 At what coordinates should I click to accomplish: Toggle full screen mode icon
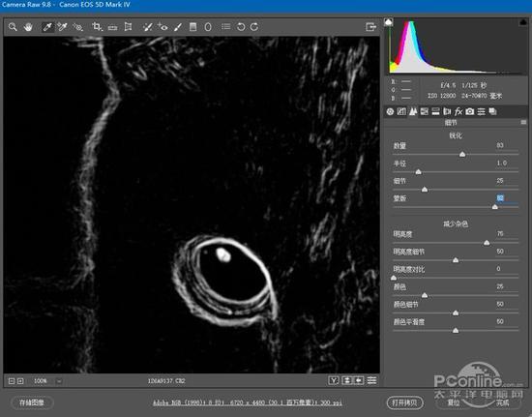tap(370, 27)
